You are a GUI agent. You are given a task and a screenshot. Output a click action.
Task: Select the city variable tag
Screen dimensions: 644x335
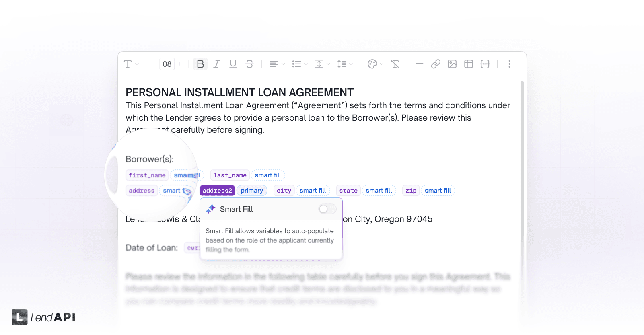[x=284, y=191]
